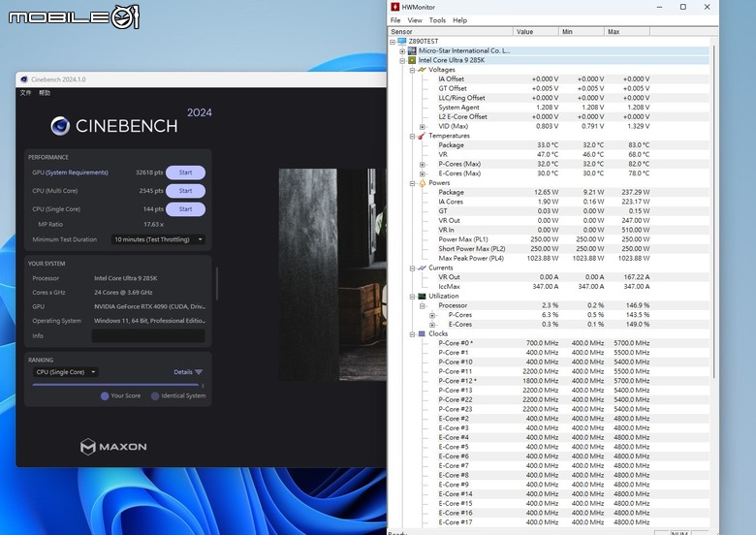The image size is (756, 535).
Task: Click the Cinebench sphere logo
Action: (60, 126)
